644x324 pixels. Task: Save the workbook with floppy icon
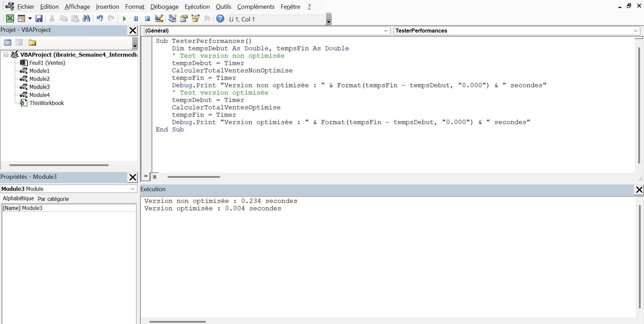[39, 18]
